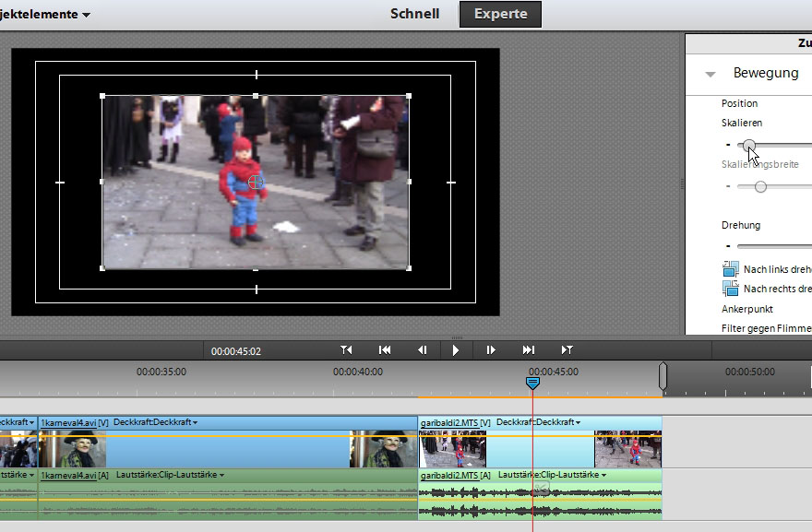This screenshot has height=532, width=812.
Task: Click the Nach links drehen label
Action: point(777,269)
